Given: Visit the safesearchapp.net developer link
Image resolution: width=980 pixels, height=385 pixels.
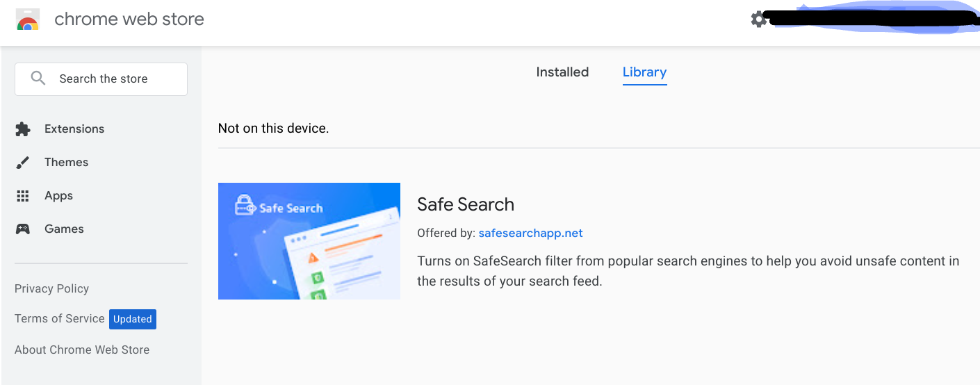Looking at the screenshot, I should [530, 234].
